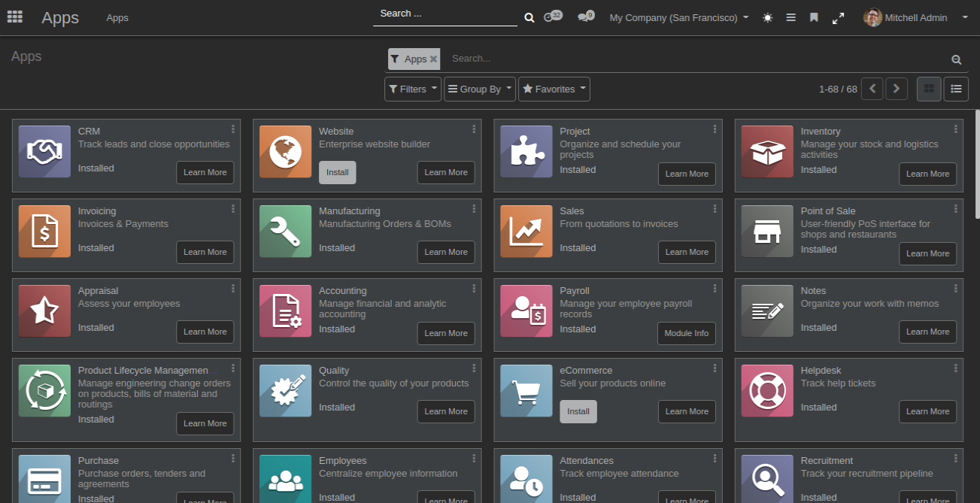Click Learn More on Quality card
Image resolution: width=980 pixels, height=503 pixels.
pyautogui.click(x=446, y=411)
